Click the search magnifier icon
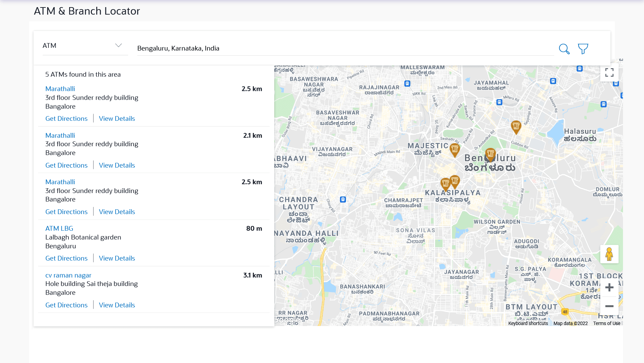The width and height of the screenshot is (644, 363). tap(564, 49)
